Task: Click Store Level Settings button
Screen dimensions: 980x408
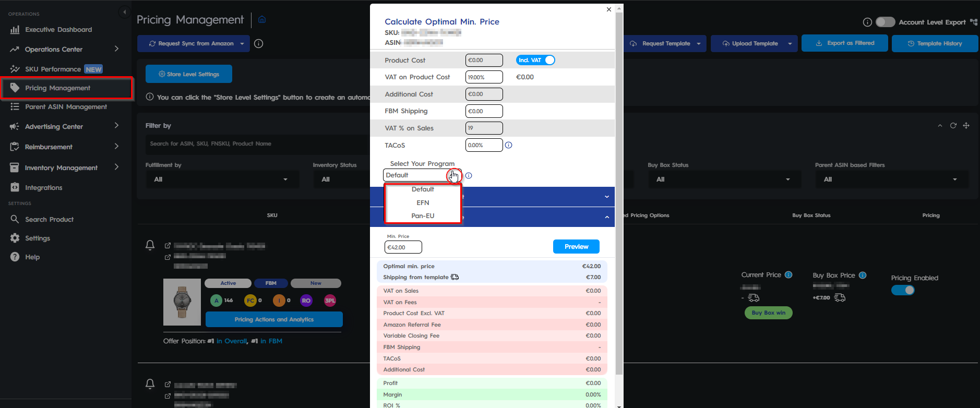Action: click(x=188, y=74)
